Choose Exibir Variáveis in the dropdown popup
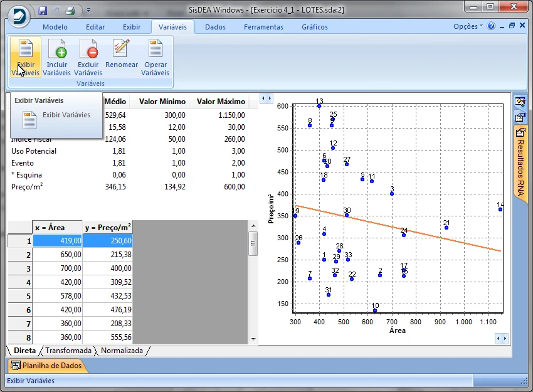 [x=66, y=115]
